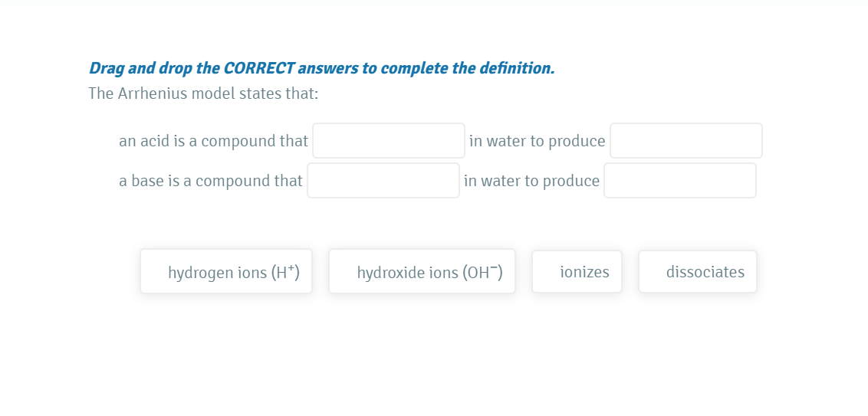Click the blank ending the base sentence
Viewport: 868px width, 416px height.
[680, 181]
